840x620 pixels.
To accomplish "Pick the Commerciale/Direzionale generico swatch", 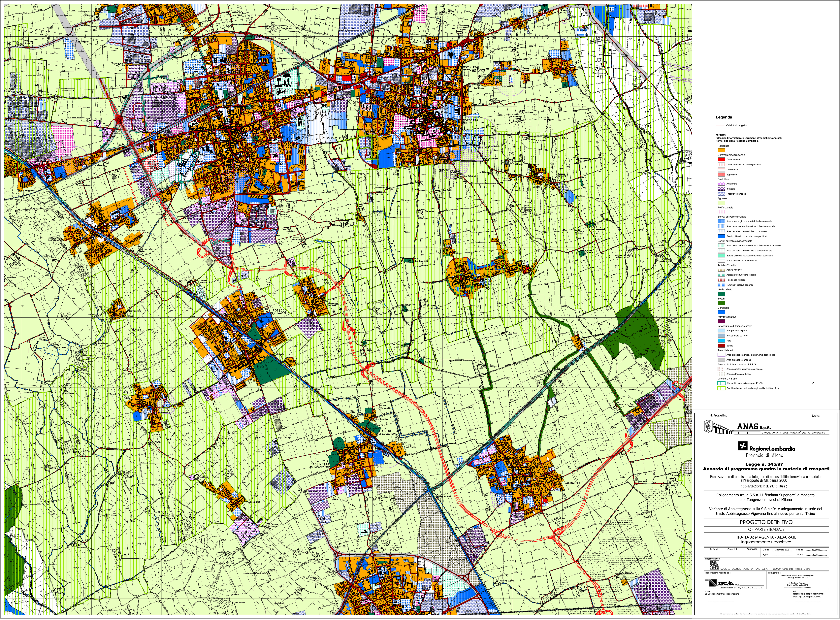I will [721, 164].
